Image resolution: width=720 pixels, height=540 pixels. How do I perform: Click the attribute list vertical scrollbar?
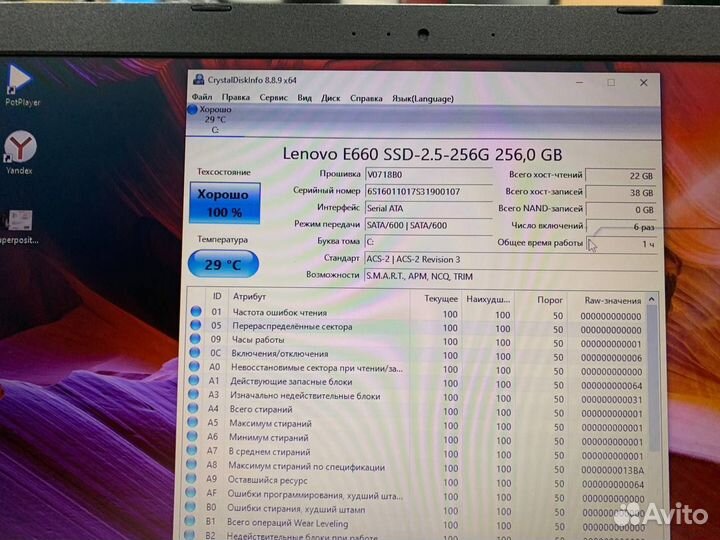pyautogui.click(x=653, y=377)
